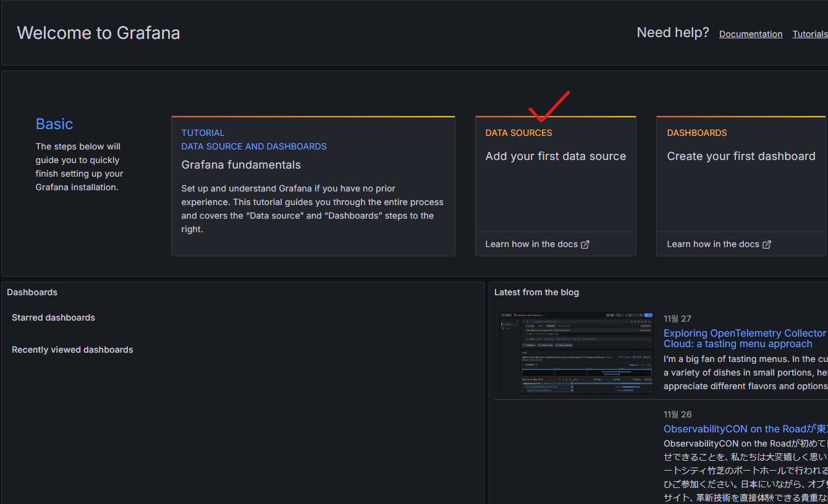Select the Add your first data source card
The height and width of the screenshot is (504, 828).
[x=556, y=156]
